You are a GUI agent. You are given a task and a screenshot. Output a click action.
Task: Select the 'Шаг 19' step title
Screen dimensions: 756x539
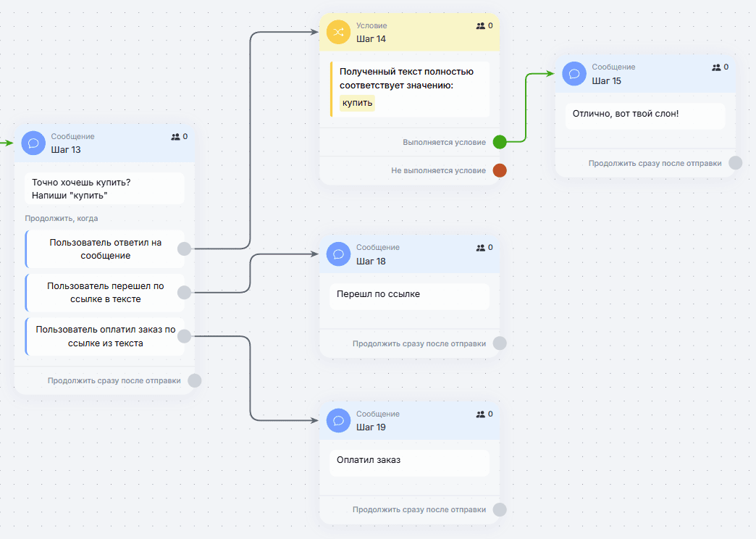(371, 427)
